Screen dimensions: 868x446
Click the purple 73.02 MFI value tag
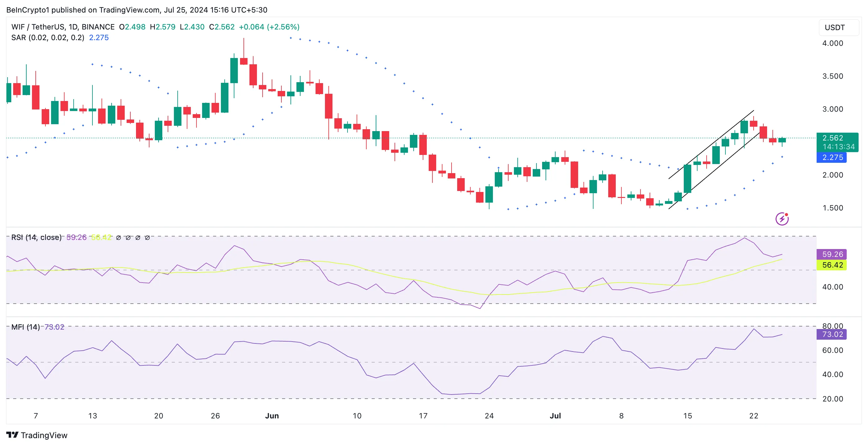coord(831,334)
